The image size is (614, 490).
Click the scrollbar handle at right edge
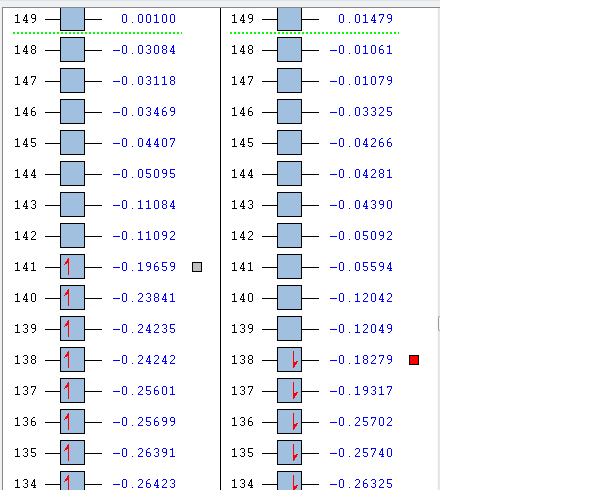pos(439,324)
